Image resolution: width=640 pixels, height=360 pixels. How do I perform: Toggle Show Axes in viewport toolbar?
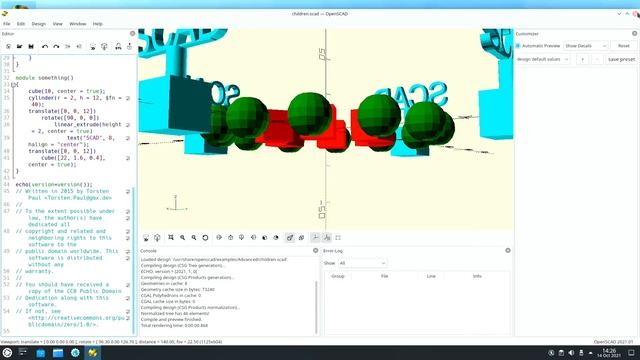click(315, 238)
